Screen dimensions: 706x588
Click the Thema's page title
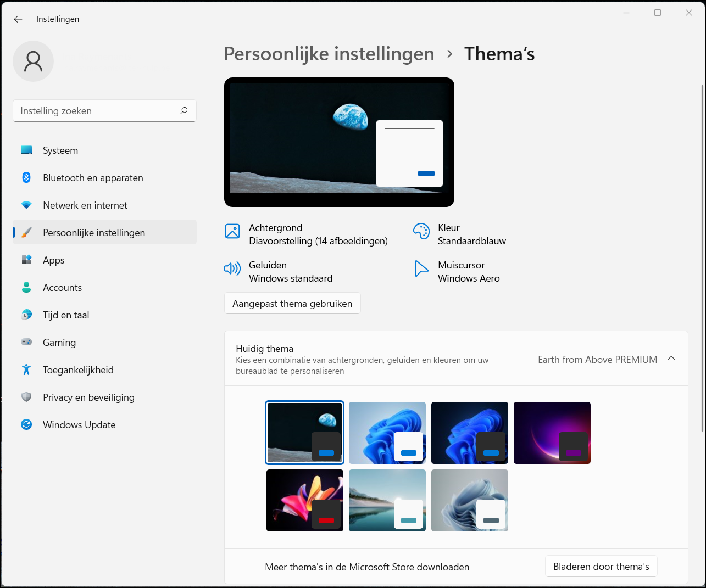pos(499,54)
